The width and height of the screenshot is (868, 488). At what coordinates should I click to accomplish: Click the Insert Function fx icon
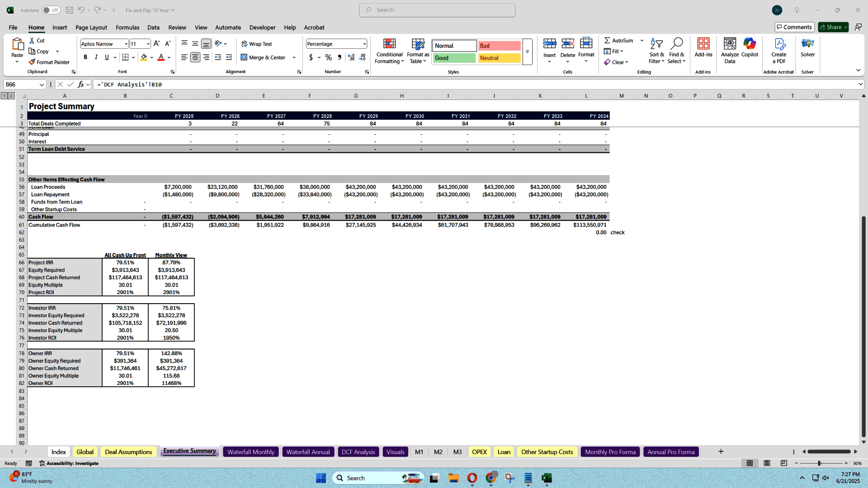coord(80,84)
